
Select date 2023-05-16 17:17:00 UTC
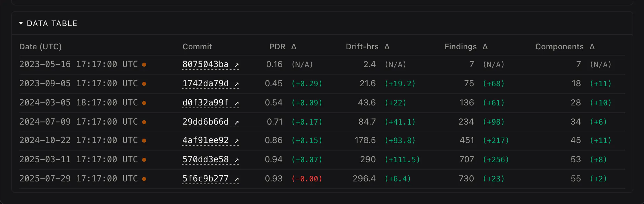pos(79,64)
